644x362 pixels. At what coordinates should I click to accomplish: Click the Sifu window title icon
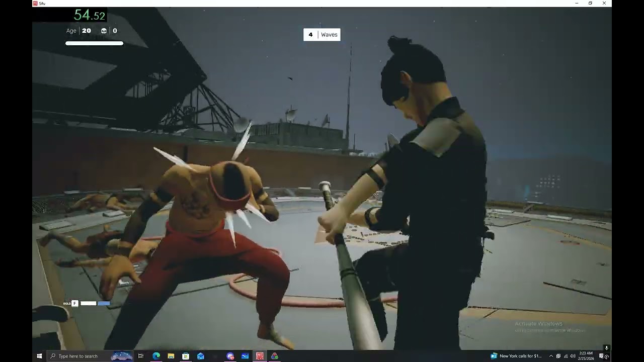35,3
